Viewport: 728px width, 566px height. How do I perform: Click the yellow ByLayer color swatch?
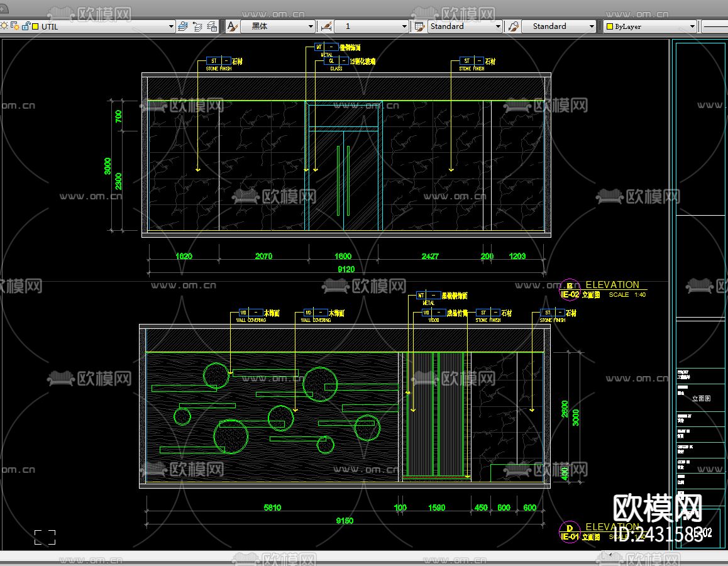coord(610,26)
